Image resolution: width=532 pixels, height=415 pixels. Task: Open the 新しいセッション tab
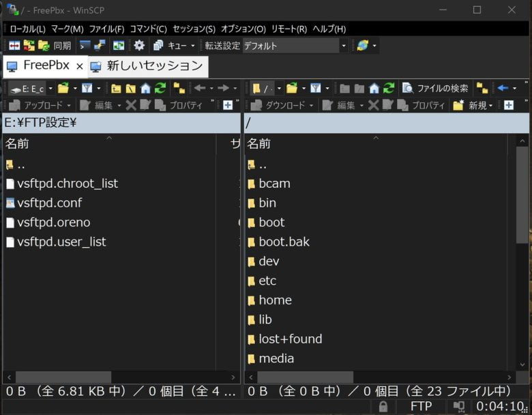coord(148,66)
